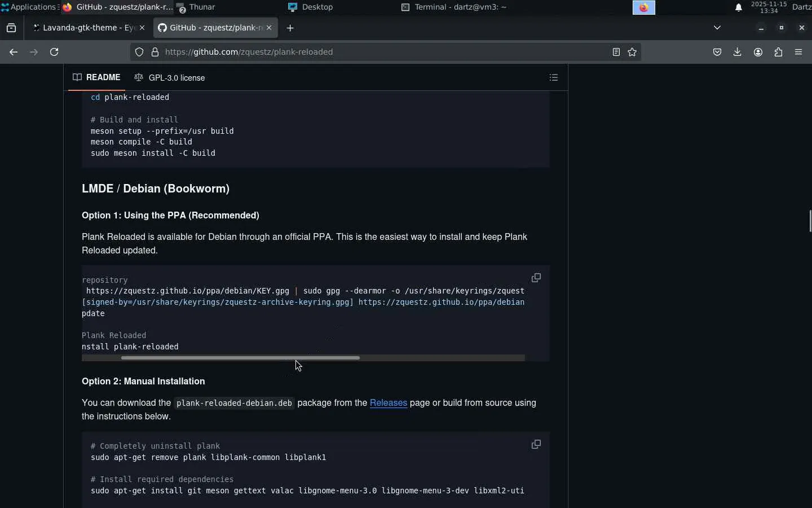Close the GitHub plank-reloaded browser tab
The image size is (812, 508).
pyautogui.click(x=269, y=28)
